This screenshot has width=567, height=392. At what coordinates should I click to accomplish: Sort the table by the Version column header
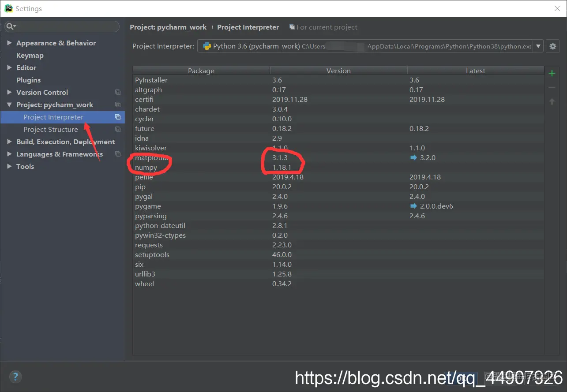338,71
